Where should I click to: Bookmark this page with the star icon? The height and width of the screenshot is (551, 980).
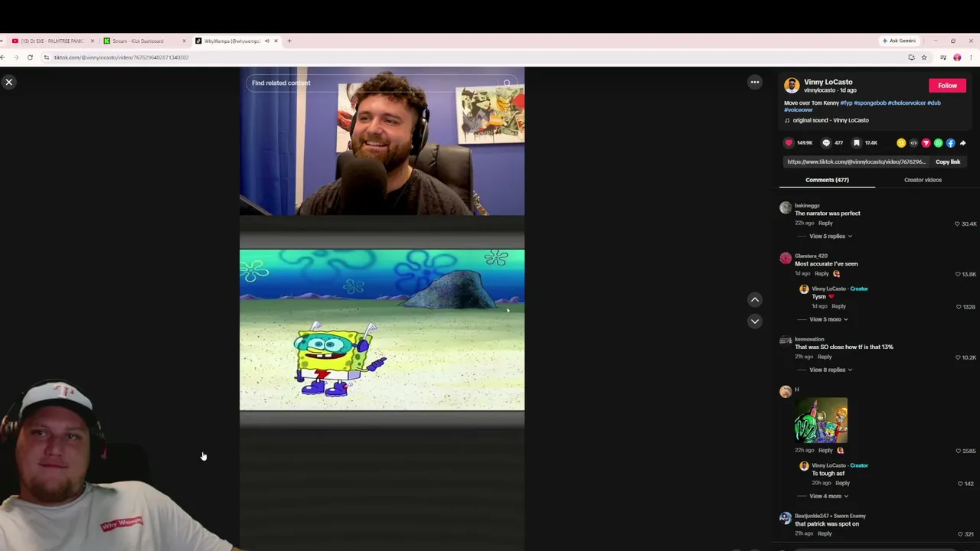tap(924, 57)
